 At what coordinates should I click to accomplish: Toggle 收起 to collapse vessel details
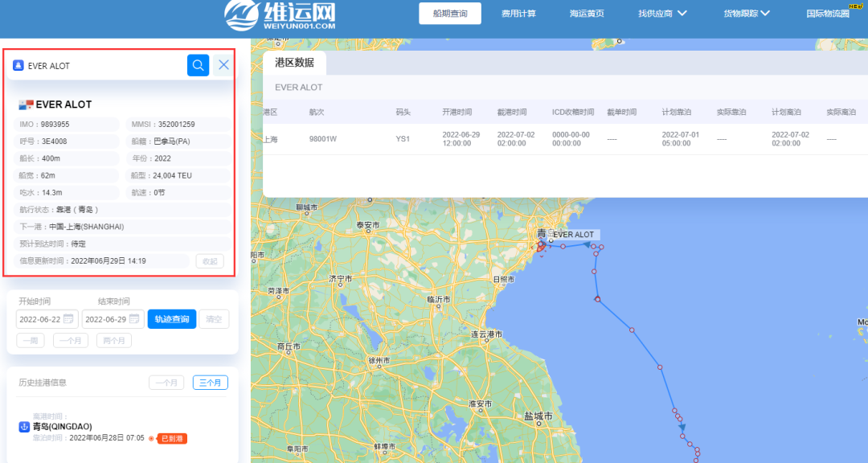209,260
